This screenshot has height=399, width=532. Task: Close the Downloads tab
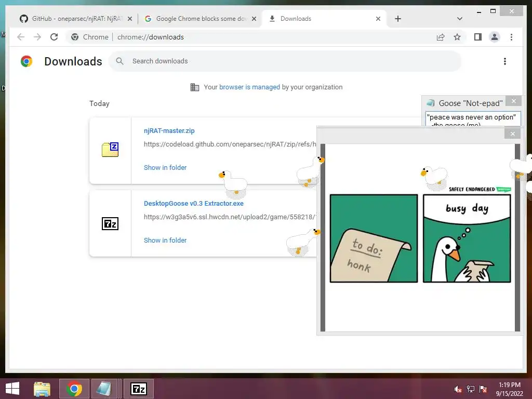(378, 19)
